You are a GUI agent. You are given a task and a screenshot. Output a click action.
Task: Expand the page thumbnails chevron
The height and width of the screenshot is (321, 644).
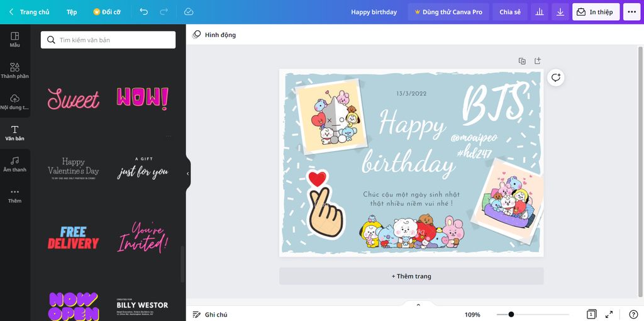coord(418,305)
